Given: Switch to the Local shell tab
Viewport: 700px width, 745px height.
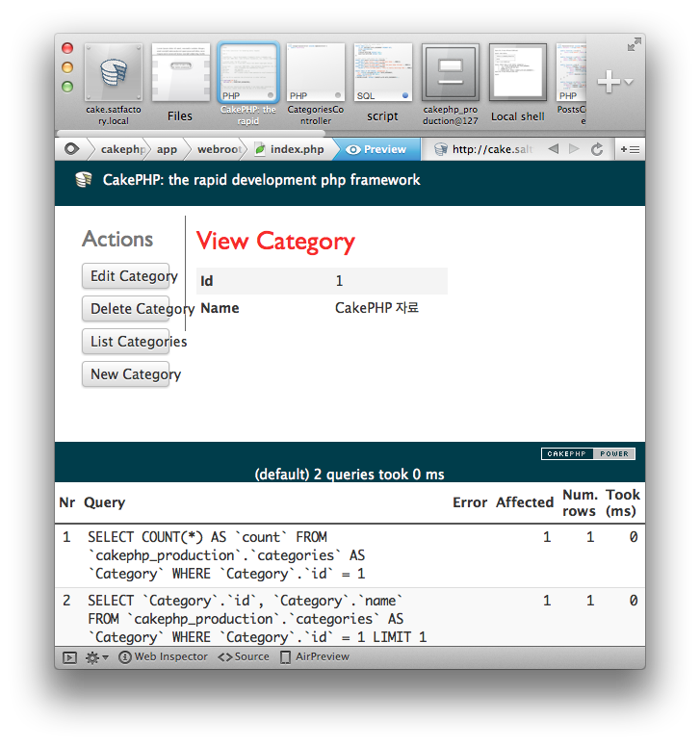Looking at the screenshot, I should click(517, 84).
